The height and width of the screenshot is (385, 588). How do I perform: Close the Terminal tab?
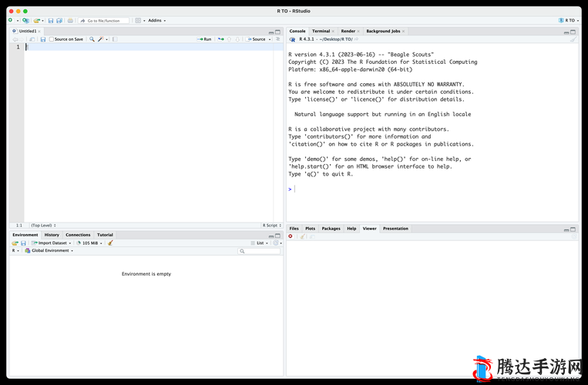pos(333,32)
